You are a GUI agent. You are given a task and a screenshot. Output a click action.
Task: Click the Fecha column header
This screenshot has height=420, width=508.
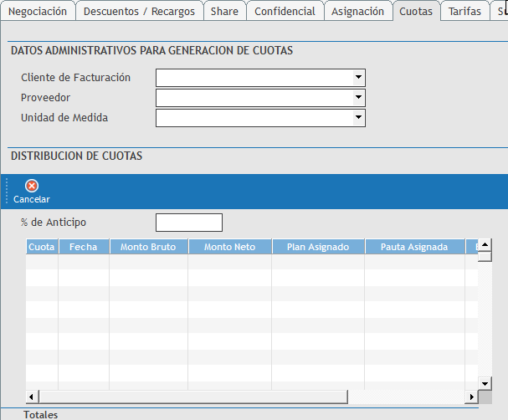pyautogui.click(x=84, y=247)
